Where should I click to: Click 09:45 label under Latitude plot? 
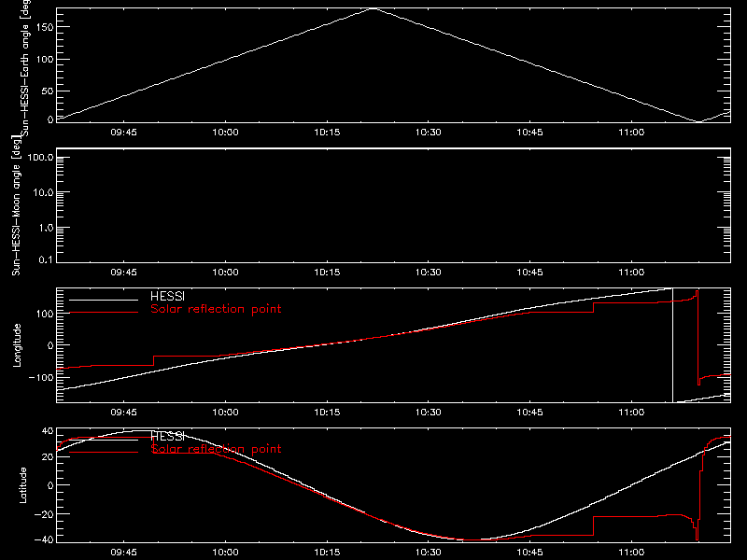click(123, 552)
